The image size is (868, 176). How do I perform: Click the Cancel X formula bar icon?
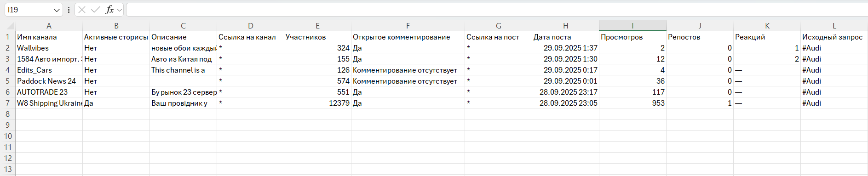(x=82, y=10)
